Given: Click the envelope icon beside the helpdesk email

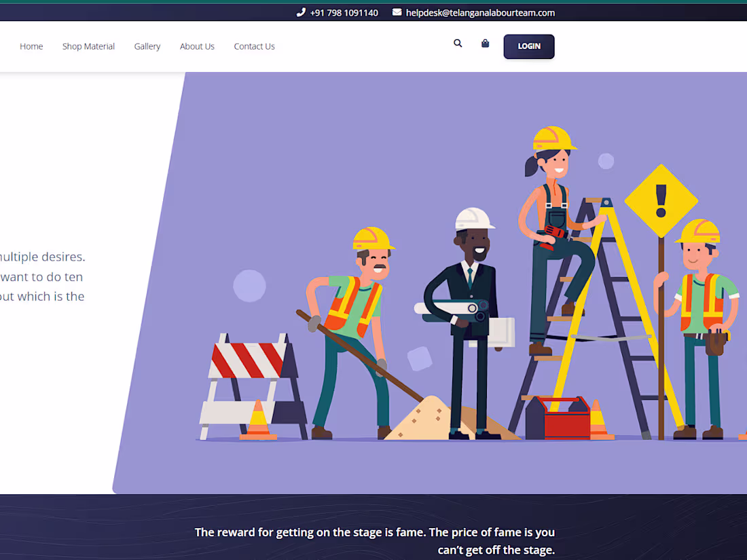Looking at the screenshot, I should 396,12.
